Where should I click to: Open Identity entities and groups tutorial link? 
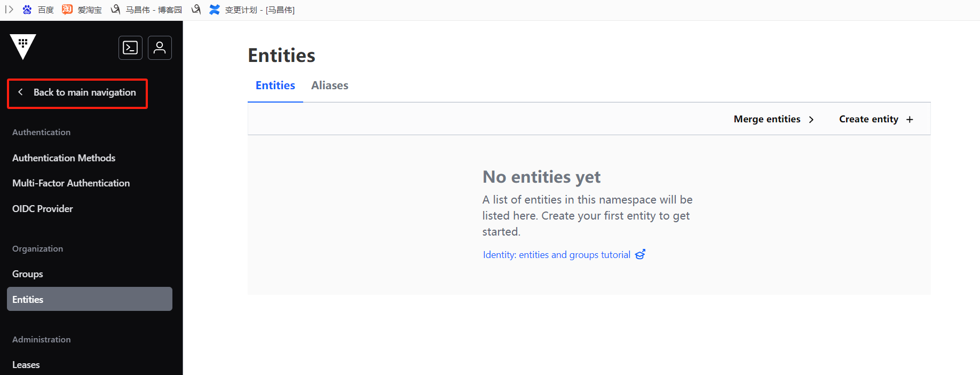coord(556,255)
